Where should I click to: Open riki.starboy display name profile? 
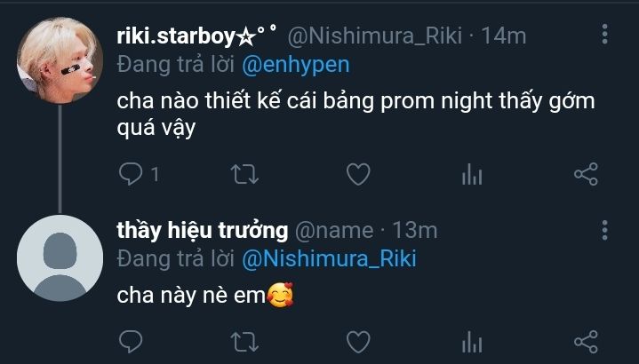(196, 36)
